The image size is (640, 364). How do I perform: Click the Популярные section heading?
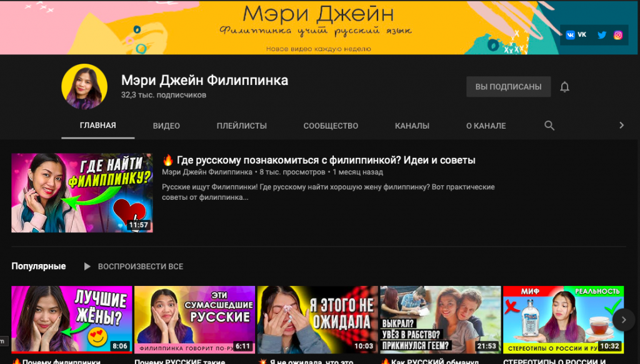coord(39,267)
